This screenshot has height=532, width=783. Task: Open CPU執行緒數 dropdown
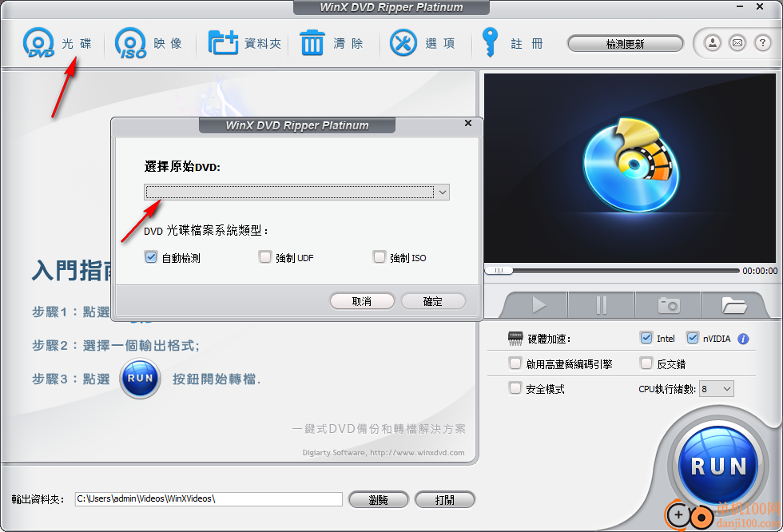click(717, 389)
